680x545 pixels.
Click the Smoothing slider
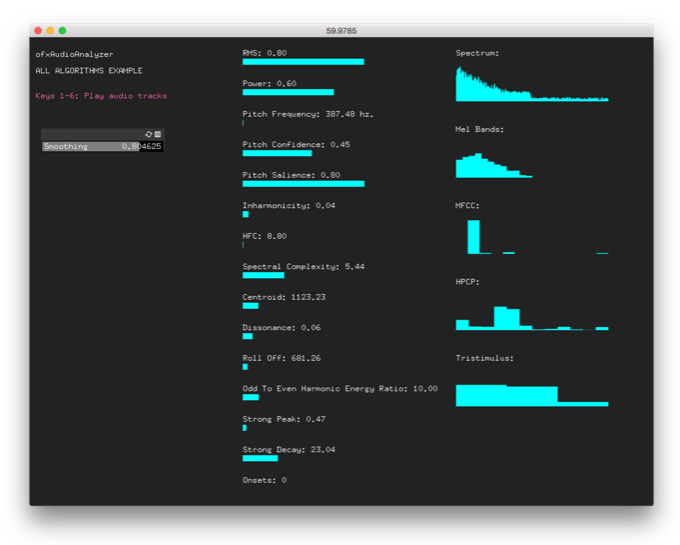[x=101, y=146]
